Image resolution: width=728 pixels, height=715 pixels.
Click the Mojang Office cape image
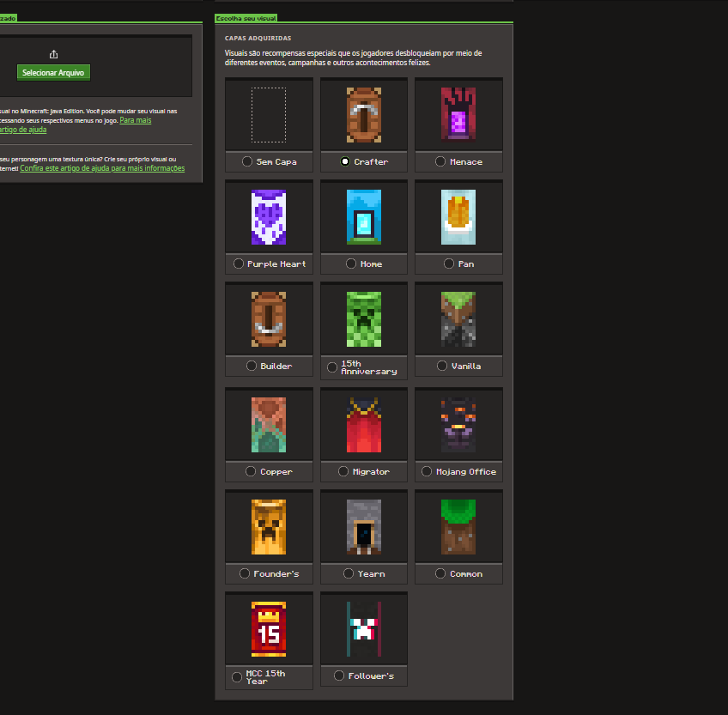coord(458,425)
